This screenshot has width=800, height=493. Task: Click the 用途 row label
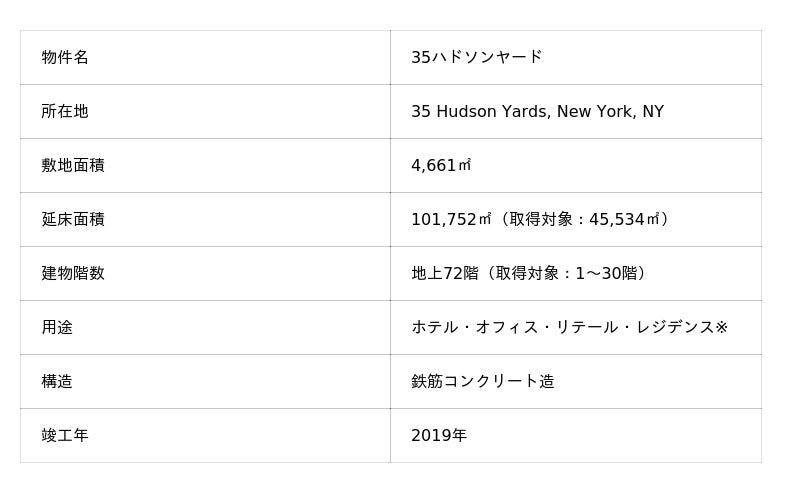coord(57,327)
